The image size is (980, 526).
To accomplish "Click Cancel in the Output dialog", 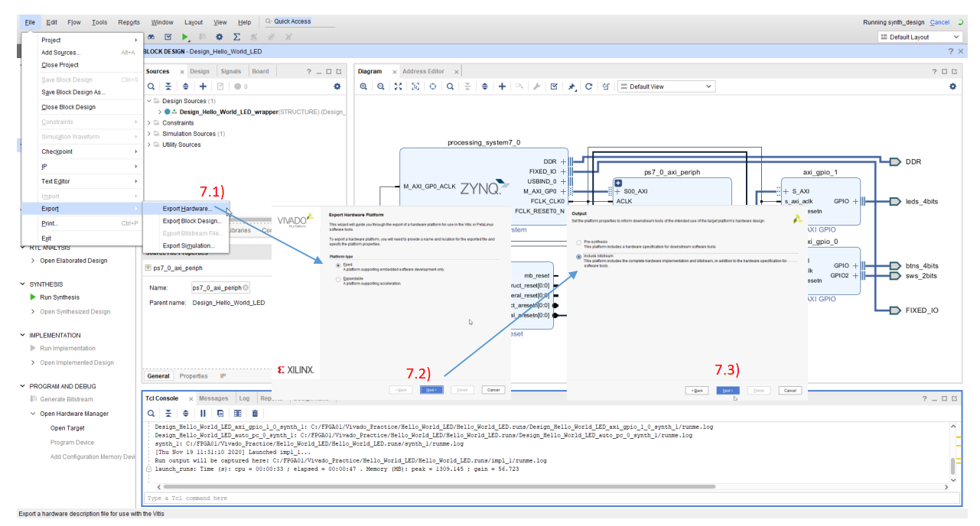I will [790, 390].
